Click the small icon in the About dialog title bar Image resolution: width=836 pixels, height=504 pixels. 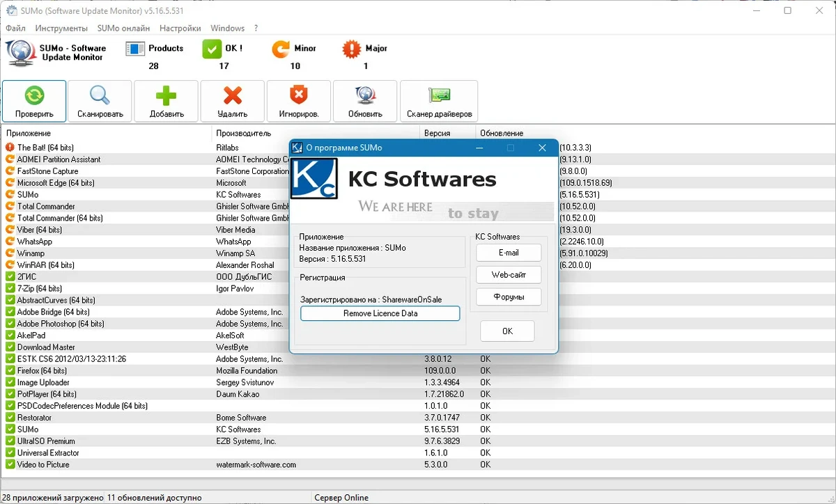297,148
